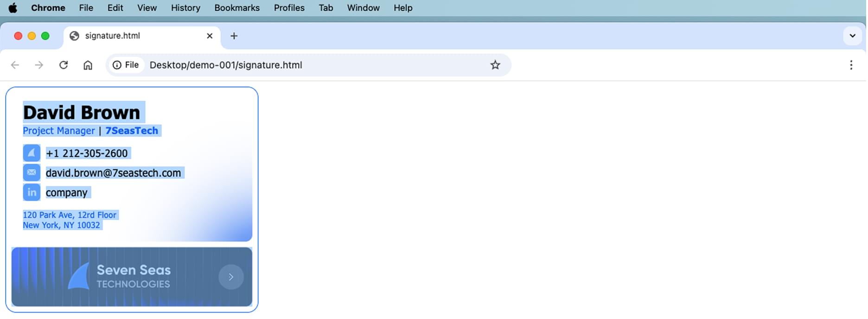Click the address bar URL text

pos(226,65)
